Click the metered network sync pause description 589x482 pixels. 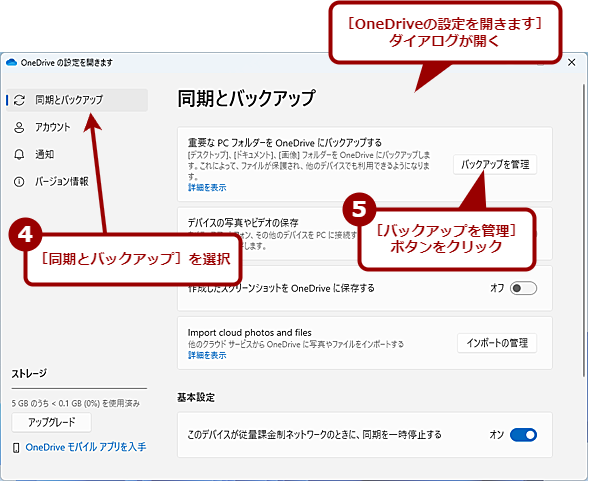(314, 435)
